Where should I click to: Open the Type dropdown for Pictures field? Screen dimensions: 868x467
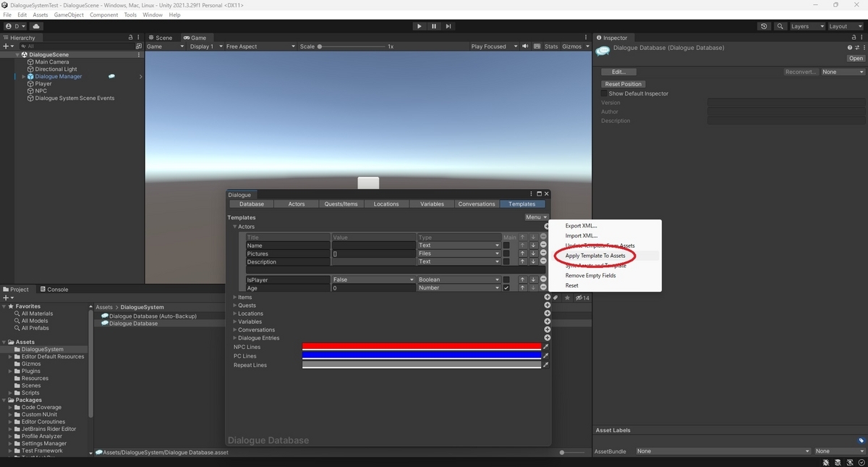459,253
